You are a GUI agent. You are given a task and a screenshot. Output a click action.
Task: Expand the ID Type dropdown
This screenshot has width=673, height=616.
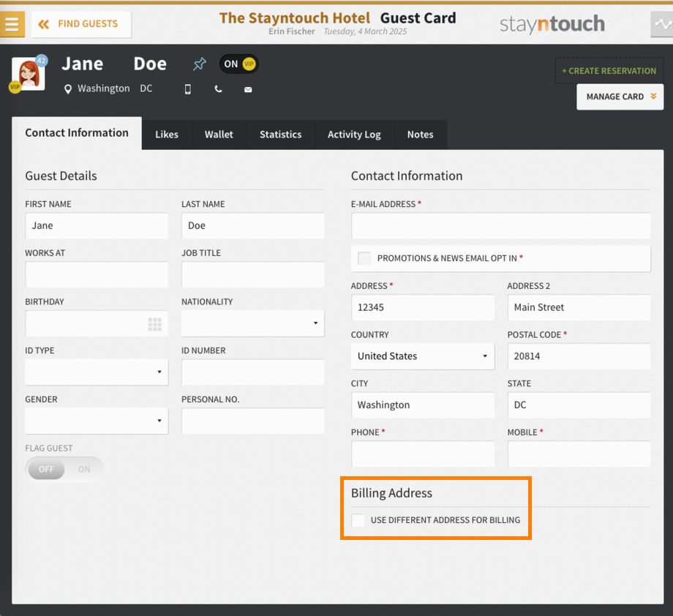(97, 372)
